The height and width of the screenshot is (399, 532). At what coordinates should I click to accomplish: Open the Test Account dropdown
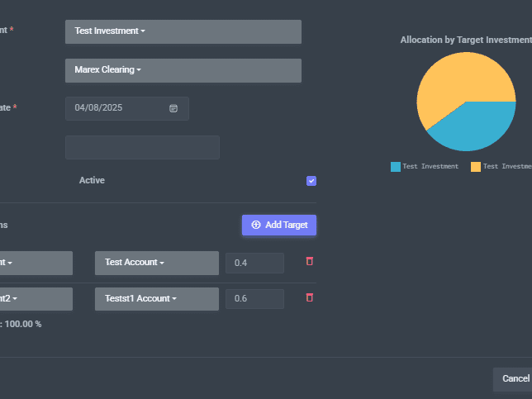click(156, 263)
